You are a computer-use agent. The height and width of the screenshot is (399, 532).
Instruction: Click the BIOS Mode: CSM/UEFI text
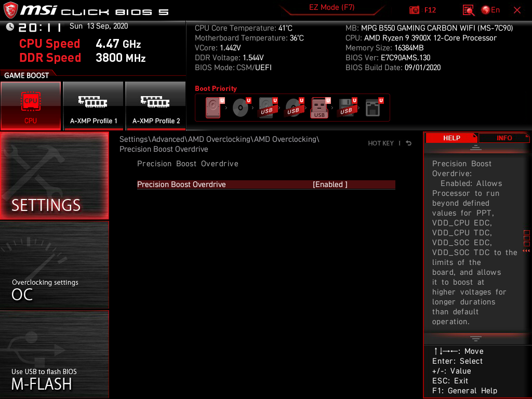point(233,68)
